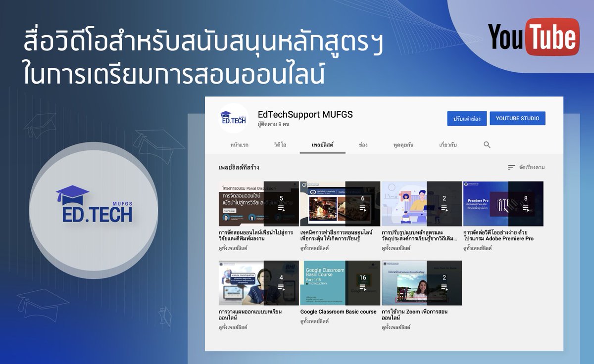The image size is (594, 364).
Task: Expand the จัดเรียงตาม sort dropdown
Action: pos(526,167)
